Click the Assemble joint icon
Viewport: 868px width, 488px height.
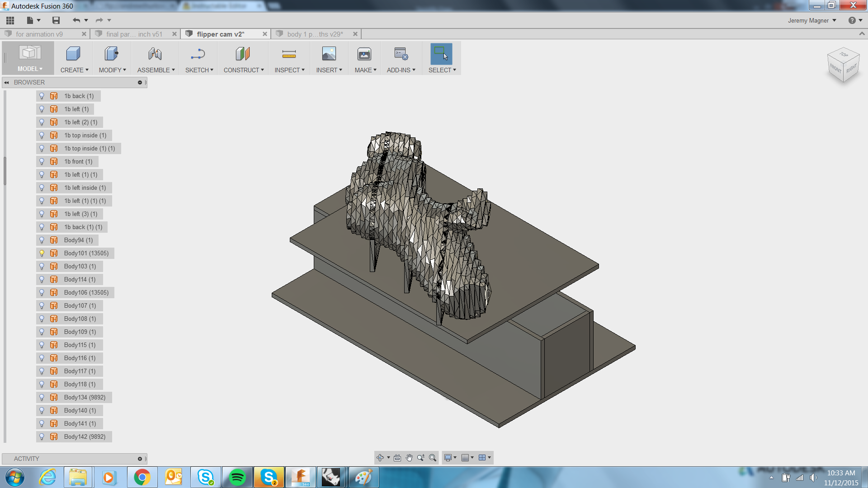155,54
